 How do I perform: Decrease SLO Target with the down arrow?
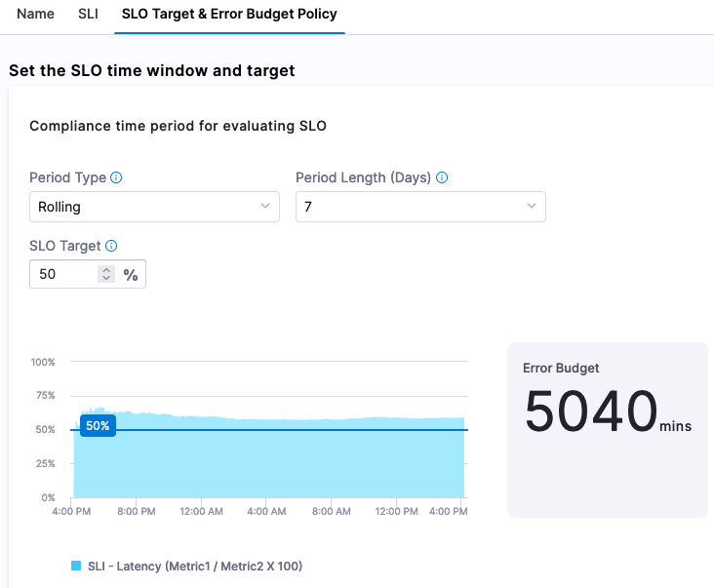coord(106,280)
